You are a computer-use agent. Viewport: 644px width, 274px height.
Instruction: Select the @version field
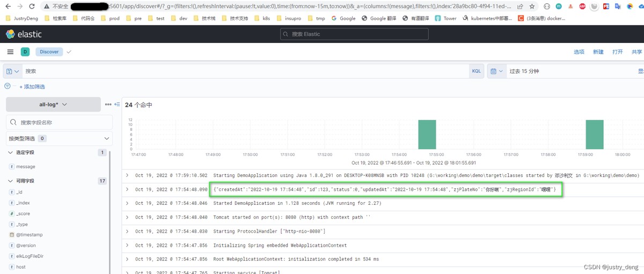point(26,246)
